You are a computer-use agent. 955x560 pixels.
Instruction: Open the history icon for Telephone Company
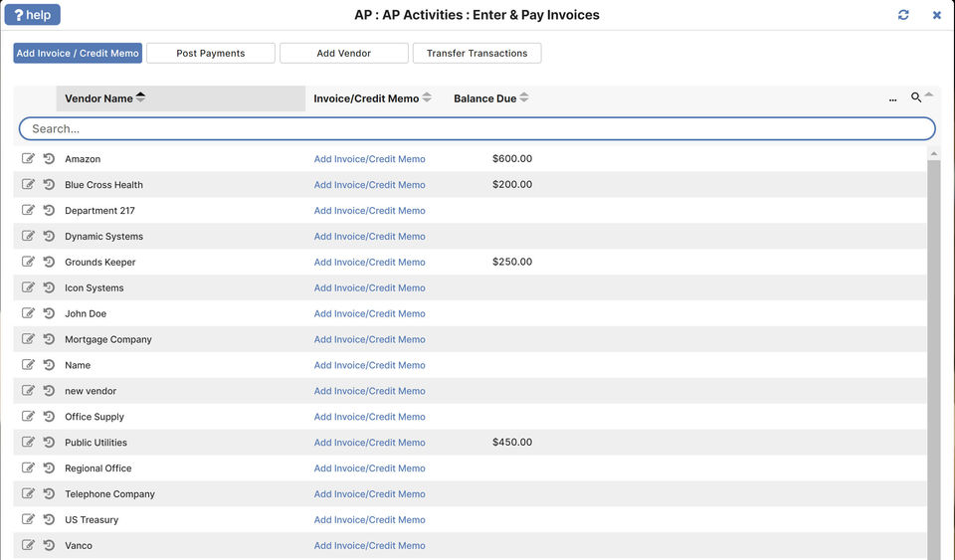[x=49, y=494]
